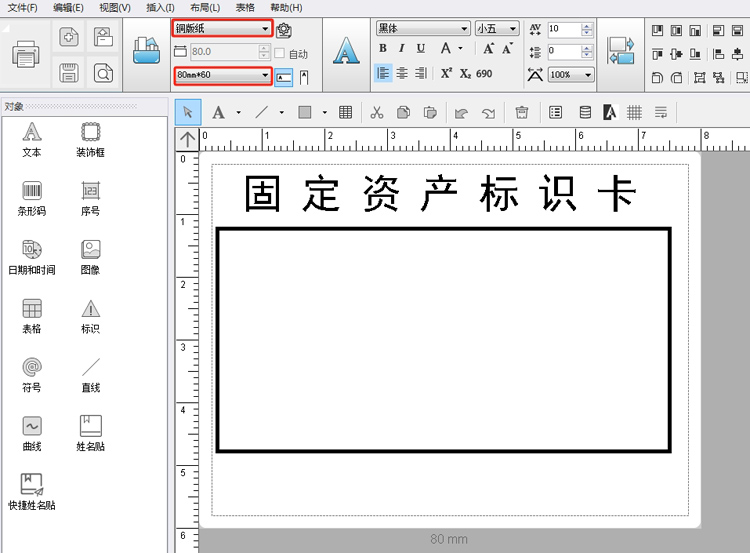
Task: Add Barcode object from panel
Action: point(32,199)
